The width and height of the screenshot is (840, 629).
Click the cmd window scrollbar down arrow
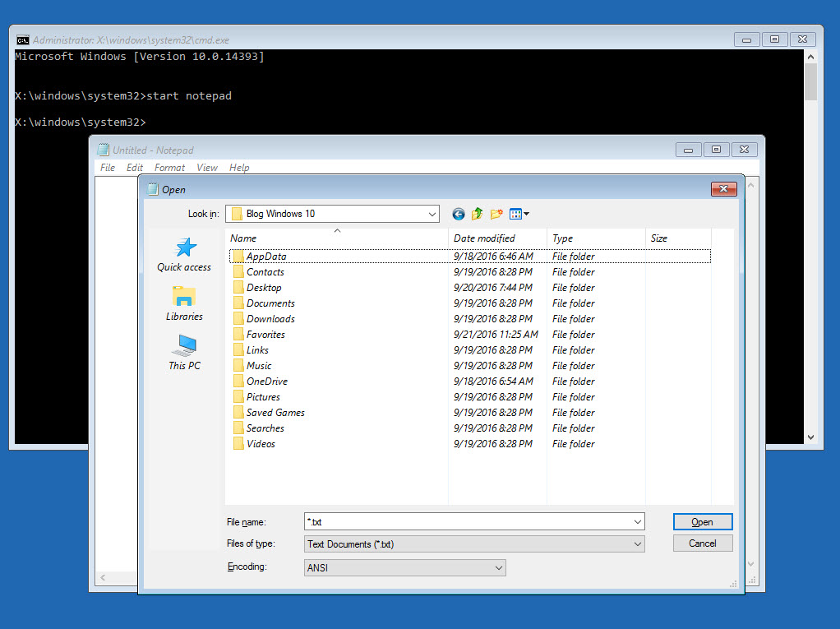click(x=810, y=437)
